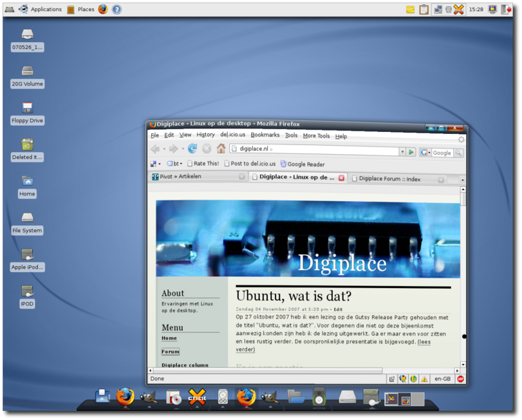Screen dimensions: 522x420
Task: Click the panel clock showing 15:28
Action: [476, 10]
